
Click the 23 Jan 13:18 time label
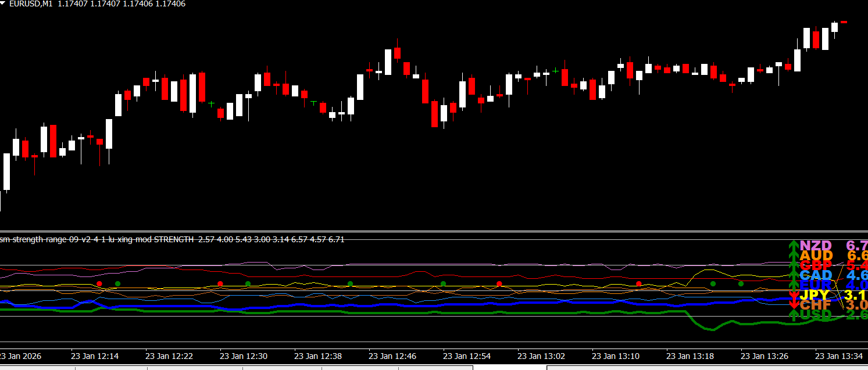click(x=690, y=355)
